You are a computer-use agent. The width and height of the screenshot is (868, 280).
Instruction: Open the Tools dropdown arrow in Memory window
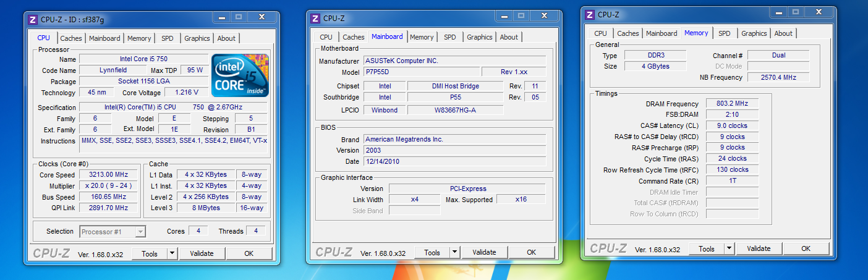[x=730, y=248]
